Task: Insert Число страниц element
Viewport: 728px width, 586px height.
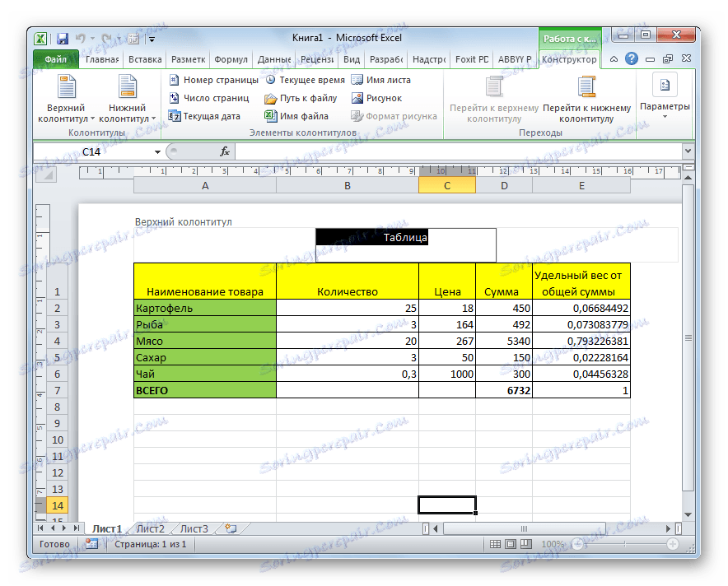Action: click(x=209, y=98)
